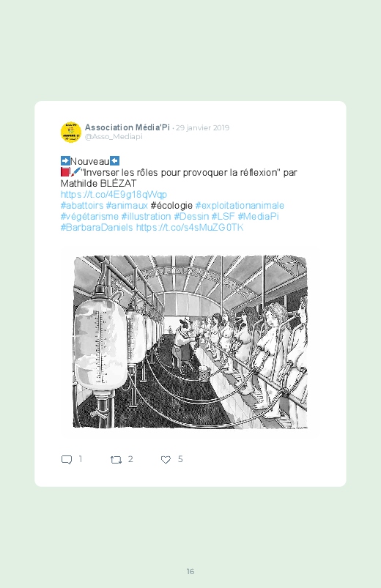Open the reply comment icon
Viewport: 381px width, 588px height.
point(67,459)
